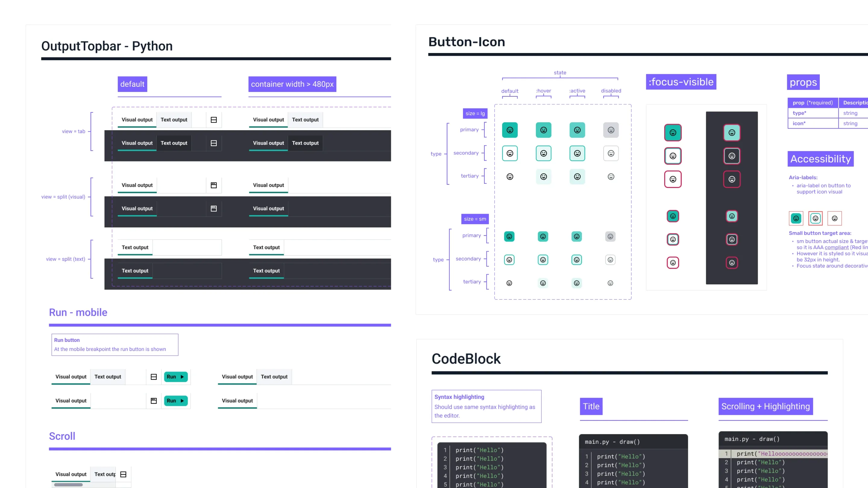
Task: Click the expand/collapse icon next to Text output
Action: coord(213,119)
